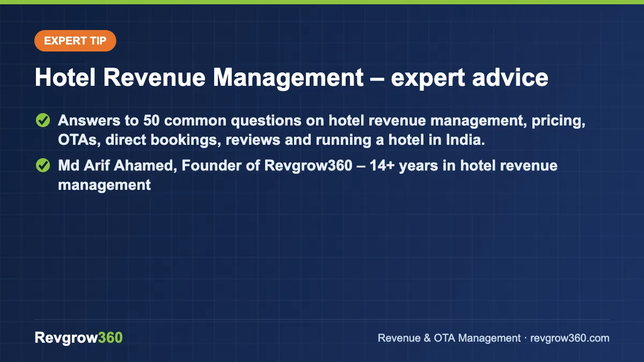Click the green checkmark beside 'Md Arif Ahamed'
The width and height of the screenshot is (644, 362).
42,166
